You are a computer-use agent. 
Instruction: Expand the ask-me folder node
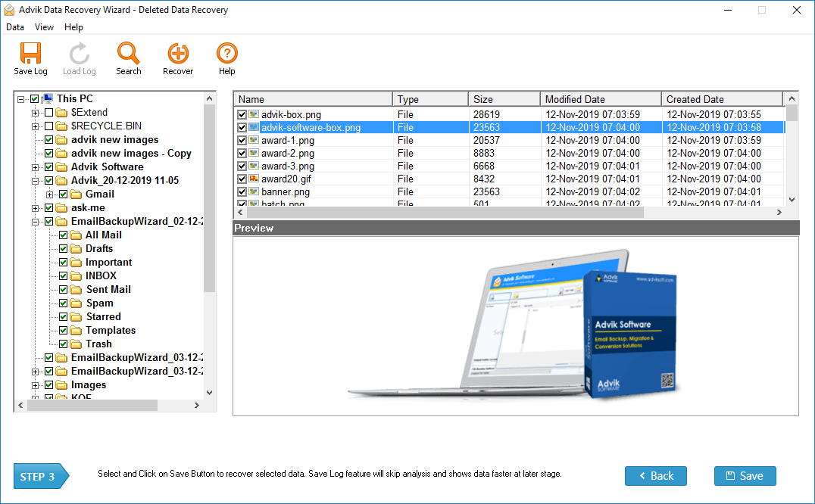click(x=35, y=208)
